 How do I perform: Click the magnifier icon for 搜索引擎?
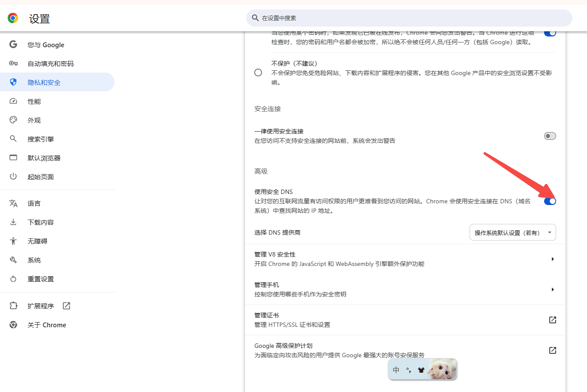pos(13,139)
